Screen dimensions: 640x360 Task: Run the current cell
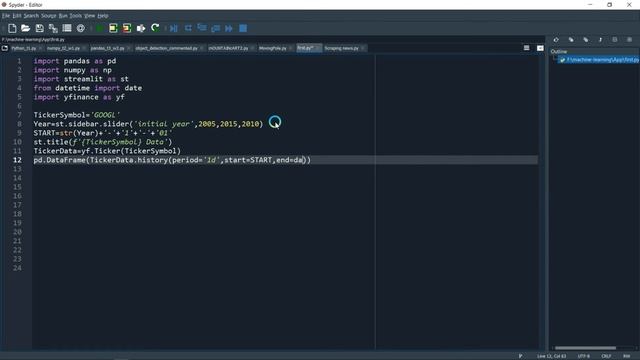113,28
